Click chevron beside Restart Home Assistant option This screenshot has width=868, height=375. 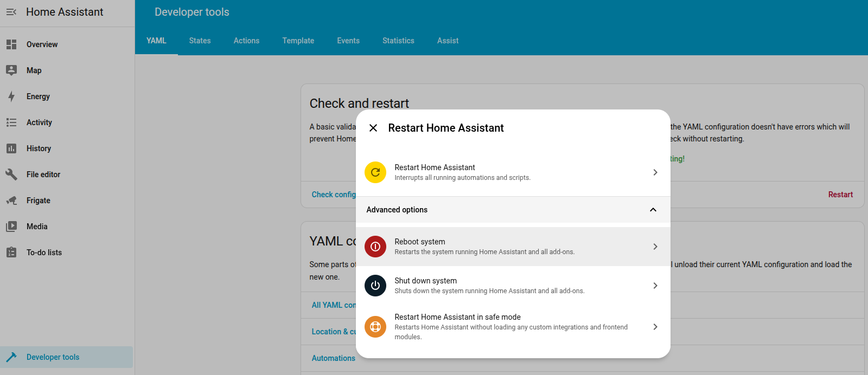click(655, 172)
